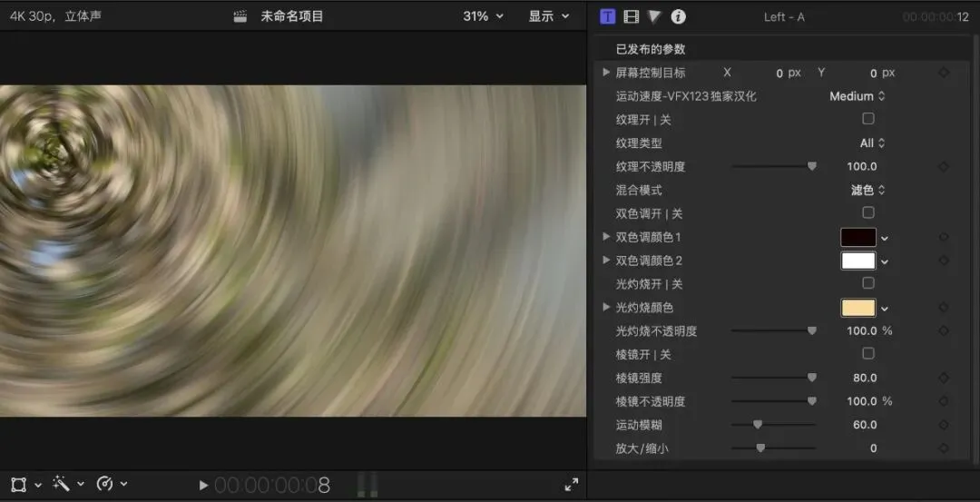The image size is (980, 502).
Task: Click the 已发布的参数 section header
Action: [651, 49]
